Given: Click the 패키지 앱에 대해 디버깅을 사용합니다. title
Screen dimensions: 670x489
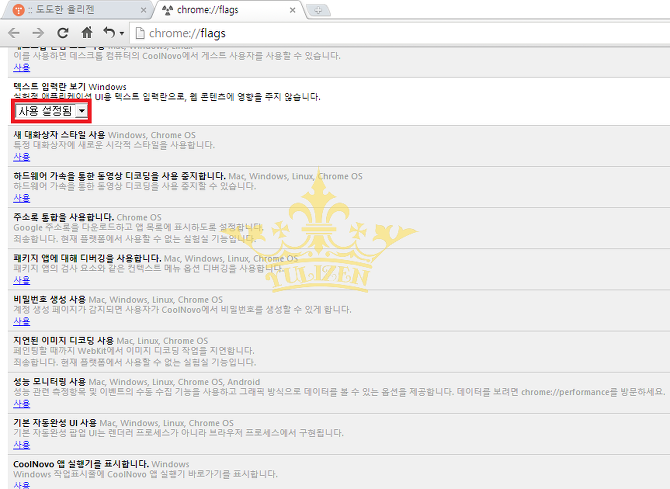Looking at the screenshot, I should pyautogui.click(x=87, y=258).
